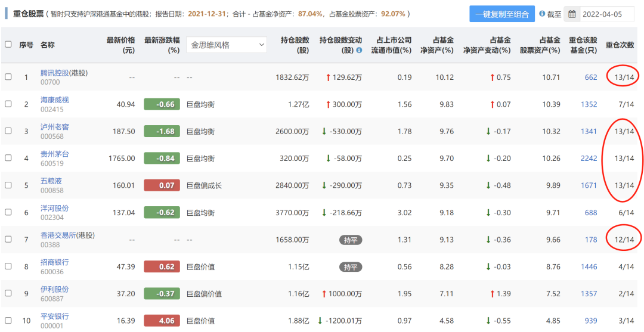Click fund count 939 for 平安银行
Viewport: 644px width, 332px height.
(590, 321)
